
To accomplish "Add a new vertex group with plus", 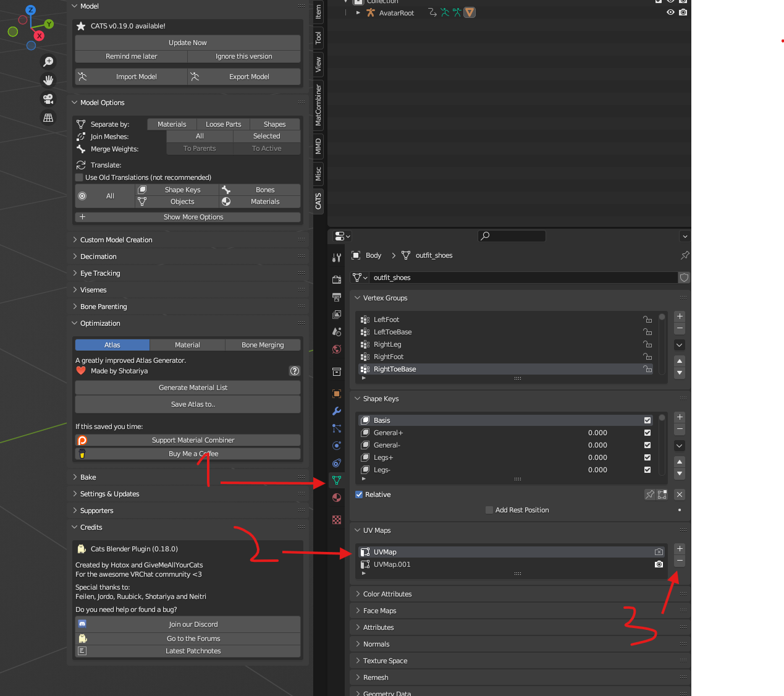I will click(680, 316).
